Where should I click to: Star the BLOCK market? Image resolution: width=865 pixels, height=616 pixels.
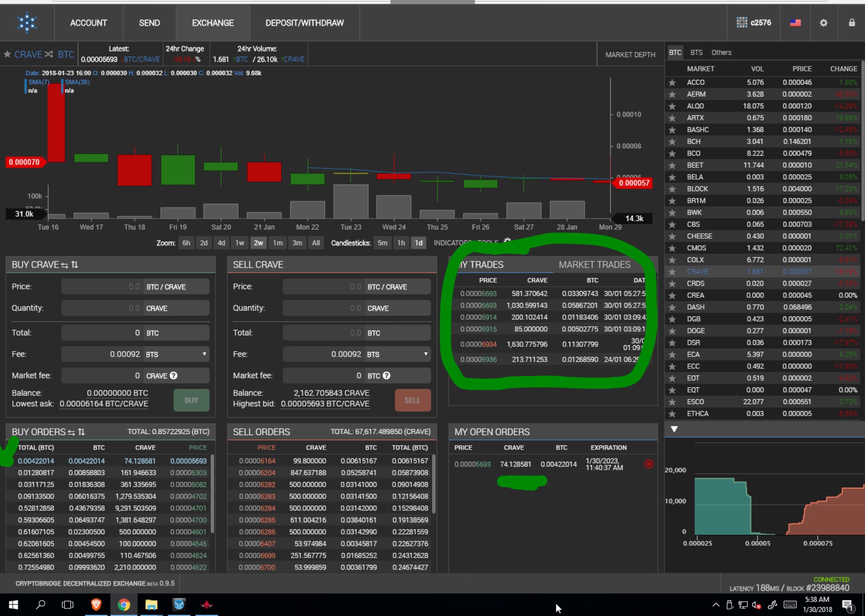point(672,189)
